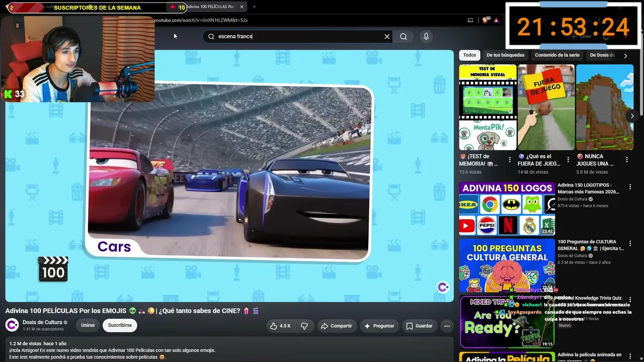The image size is (644, 362).
Task: Click the Brave shield icon
Action: pyautogui.click(x=485, y=20)
